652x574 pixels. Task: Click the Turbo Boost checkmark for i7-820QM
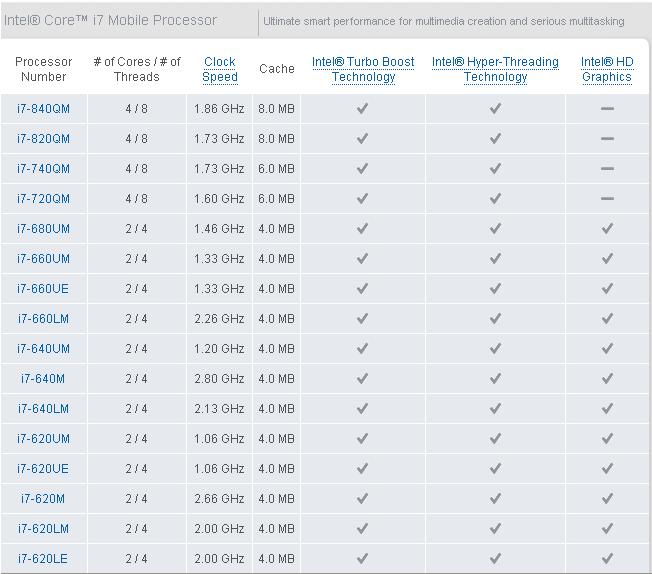point(363,139)
